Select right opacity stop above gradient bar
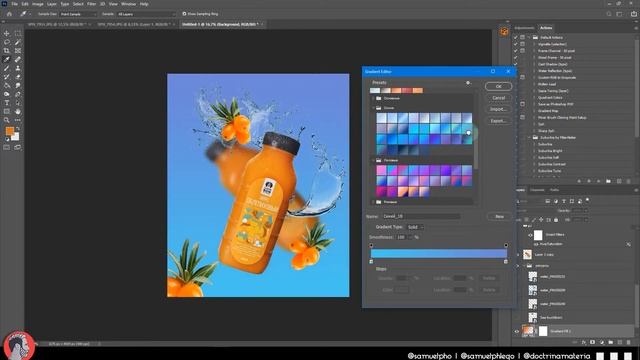Viewport: 640px width, 360px height. (x=506, y=245)
